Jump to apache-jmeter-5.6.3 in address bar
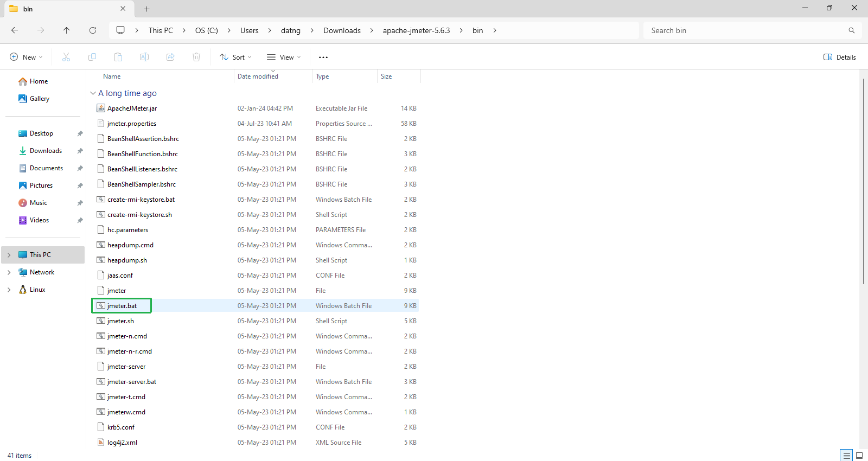 coord(417,30)
